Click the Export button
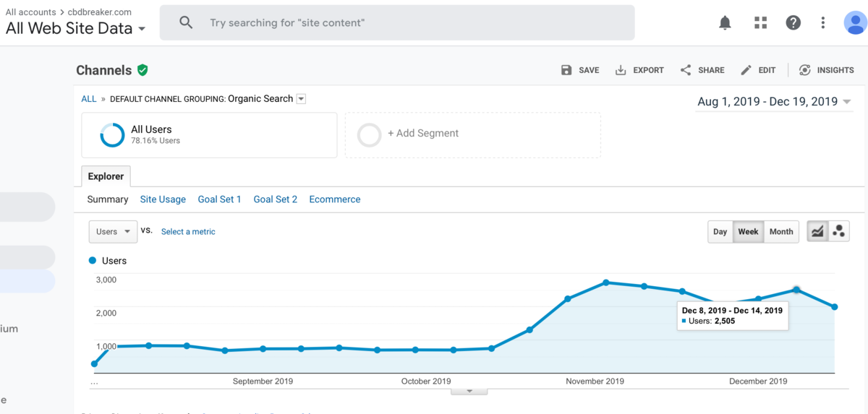Viewport: 868px width, 414px height. coord(639,70)
